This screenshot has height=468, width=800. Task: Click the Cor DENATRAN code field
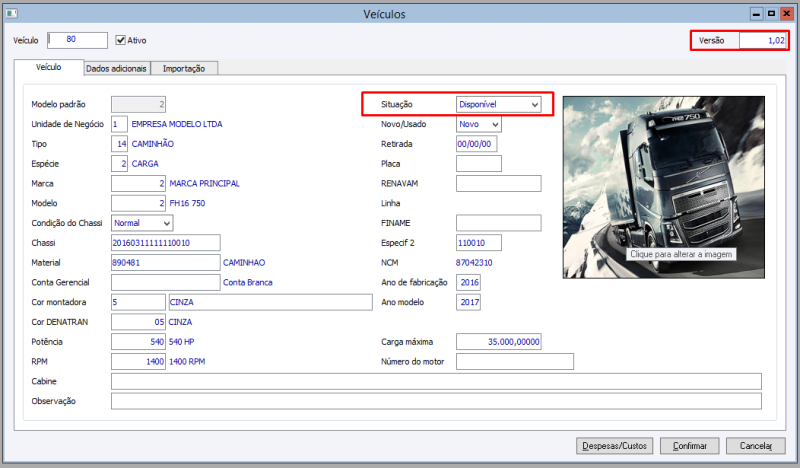point(138,322)
